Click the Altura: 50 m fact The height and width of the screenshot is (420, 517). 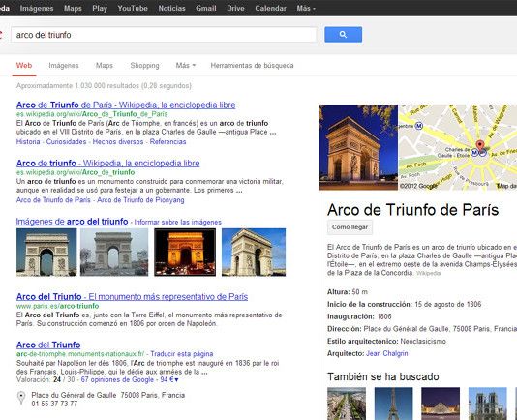click(348, 291)
